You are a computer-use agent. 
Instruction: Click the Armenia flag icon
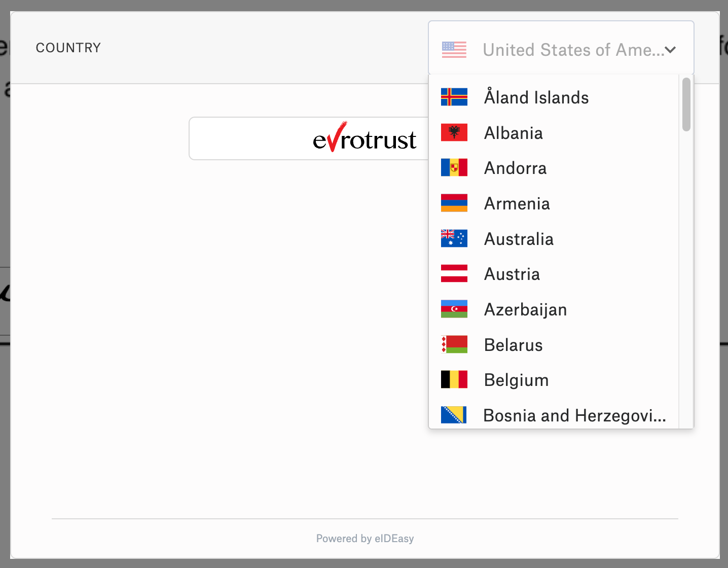(x=454, y=203)
